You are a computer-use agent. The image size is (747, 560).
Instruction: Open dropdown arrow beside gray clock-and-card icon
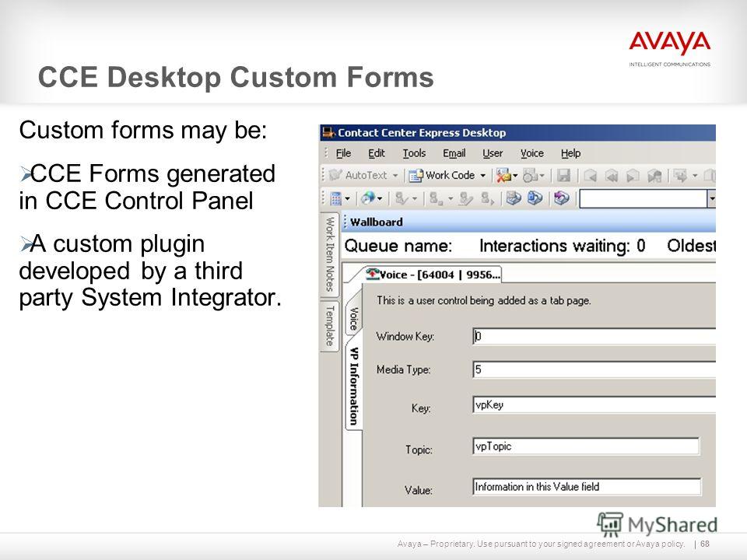[x=542, y=177]
